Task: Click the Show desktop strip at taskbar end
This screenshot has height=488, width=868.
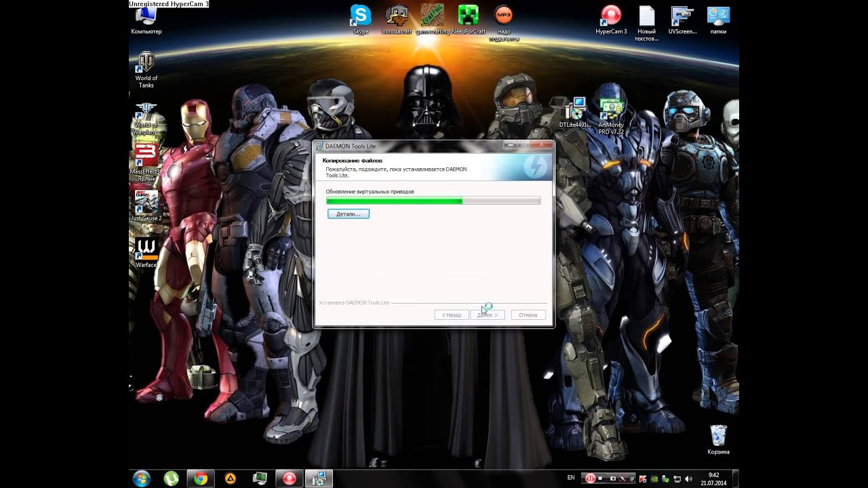Action: pos(735,479)
